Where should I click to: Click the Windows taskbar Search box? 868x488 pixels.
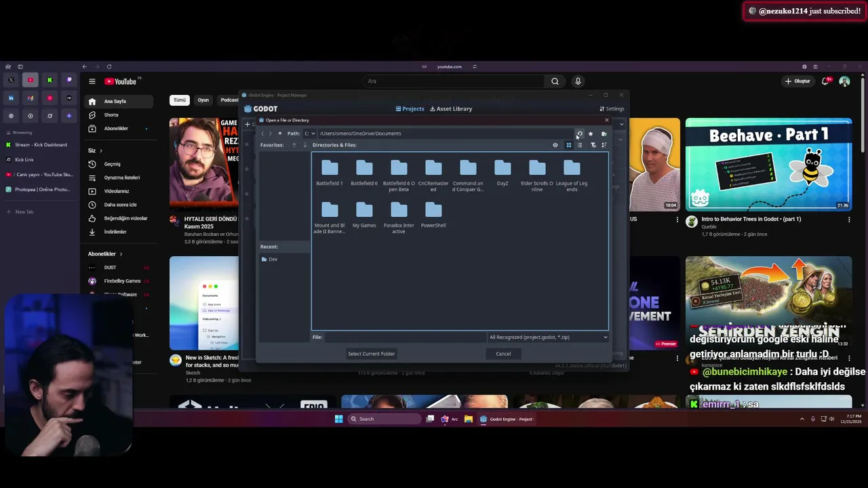pyautogui.click(x=384, y=419)
